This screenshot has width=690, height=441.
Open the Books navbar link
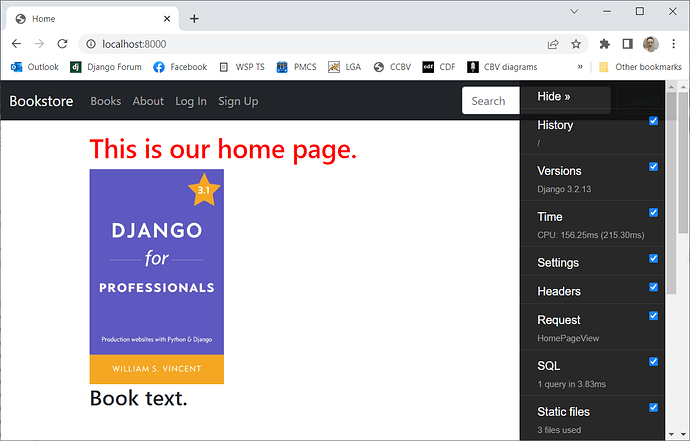click(x=106, y=101)
